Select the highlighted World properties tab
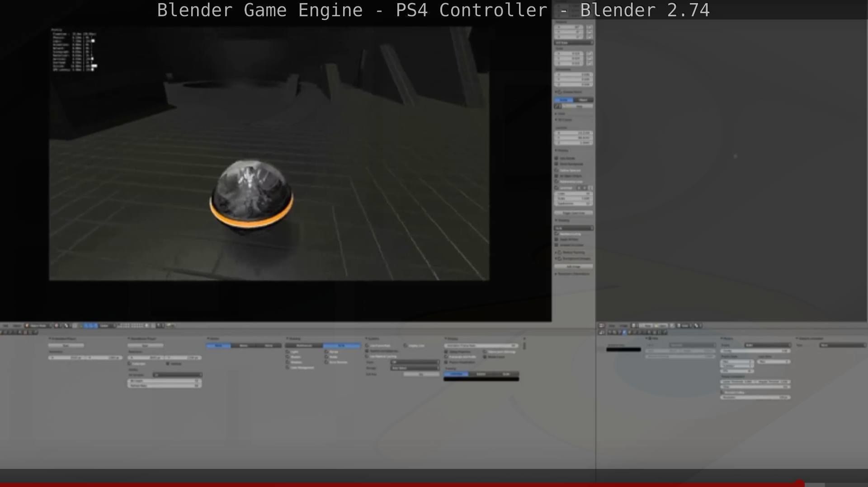The image size is (868, 487). pos(625,332)
